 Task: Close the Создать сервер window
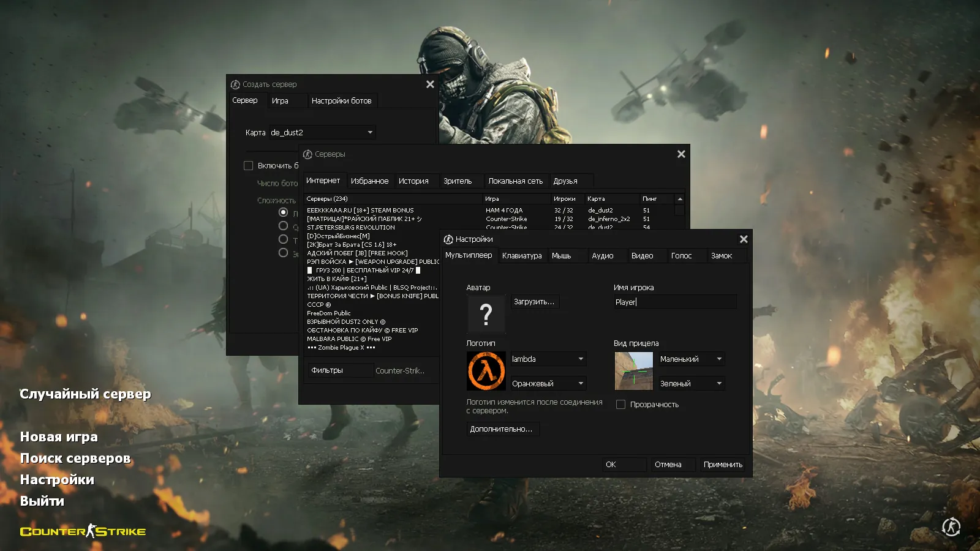[430, 84]
